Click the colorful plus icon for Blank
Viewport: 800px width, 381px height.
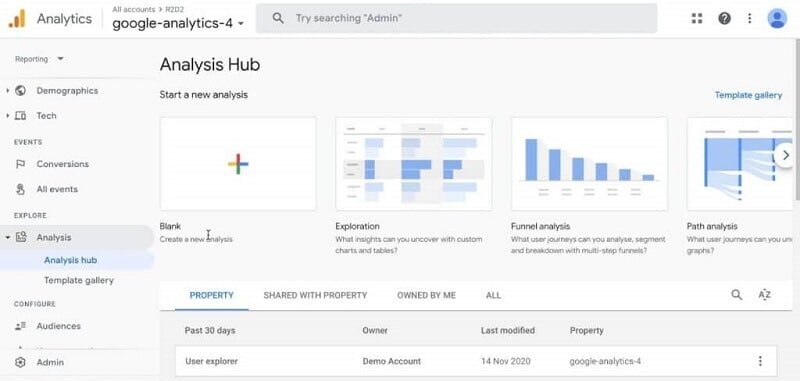[238, 164]
